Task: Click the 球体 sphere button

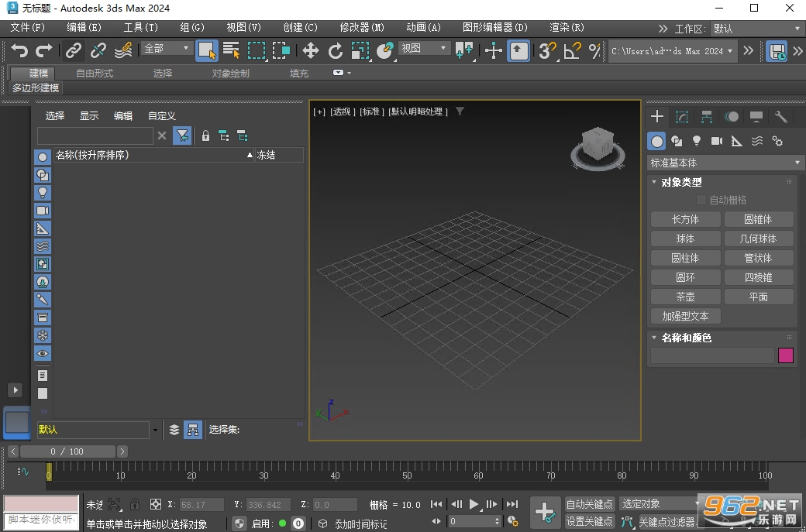Action: coord(686,239)
